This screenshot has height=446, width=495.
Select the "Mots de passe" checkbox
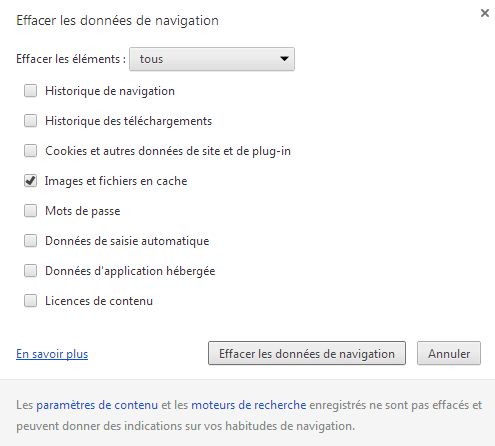tap(30, 211)
